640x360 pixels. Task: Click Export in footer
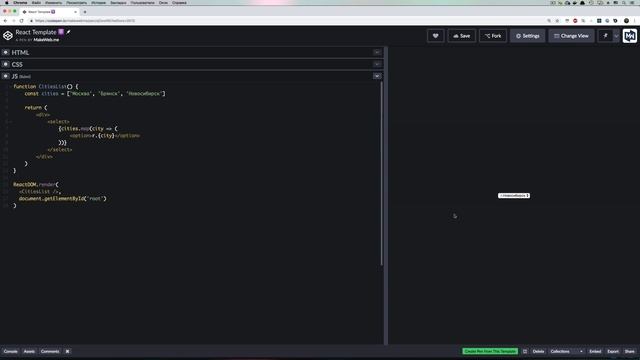click(613, 351)
